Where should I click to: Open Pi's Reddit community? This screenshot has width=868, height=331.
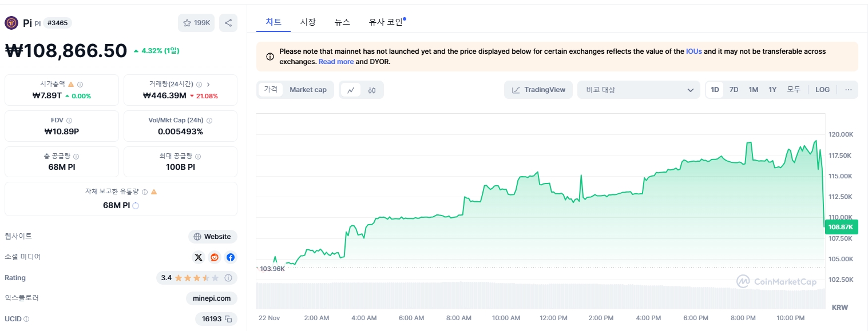click(214, 257)
